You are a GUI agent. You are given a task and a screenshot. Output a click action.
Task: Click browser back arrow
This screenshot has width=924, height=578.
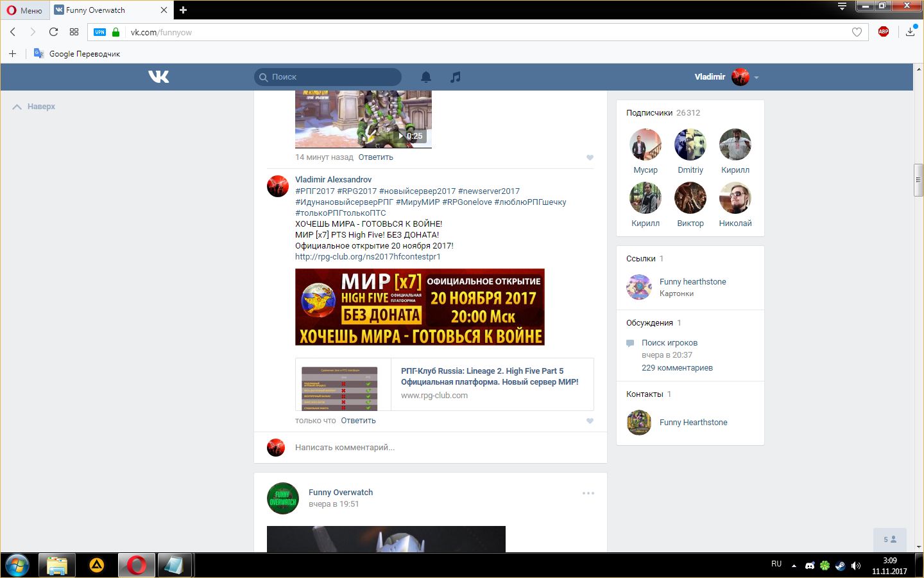pos(13,32)
